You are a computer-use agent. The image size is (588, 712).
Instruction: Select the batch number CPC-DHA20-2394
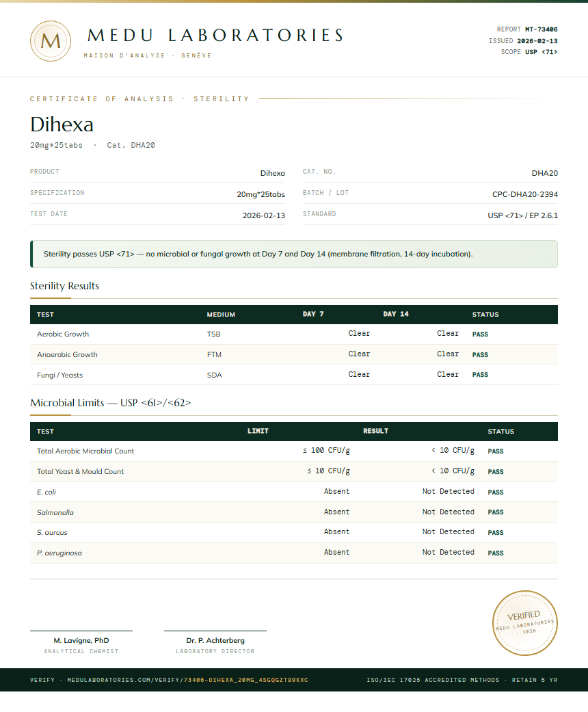click(x=525, y=194)
